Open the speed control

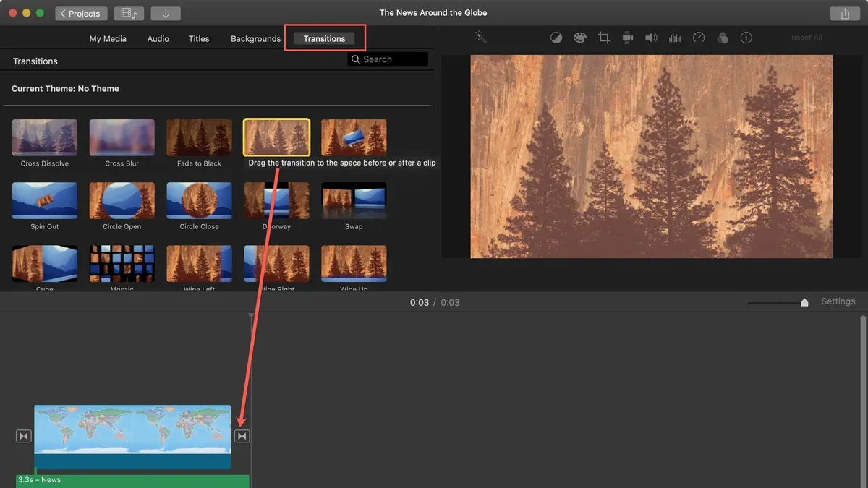(699, 38)
